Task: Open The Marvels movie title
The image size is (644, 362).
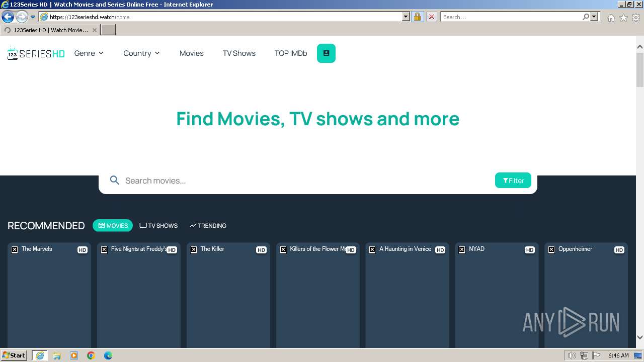Action: point(37,249)
